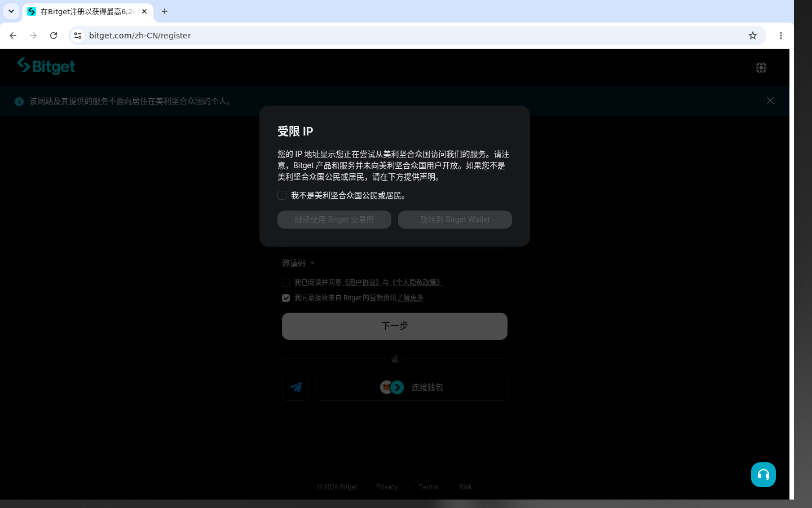Click the browser forward arrow
This screenshot has width=812, height=508.
click(x=33, y=36)
